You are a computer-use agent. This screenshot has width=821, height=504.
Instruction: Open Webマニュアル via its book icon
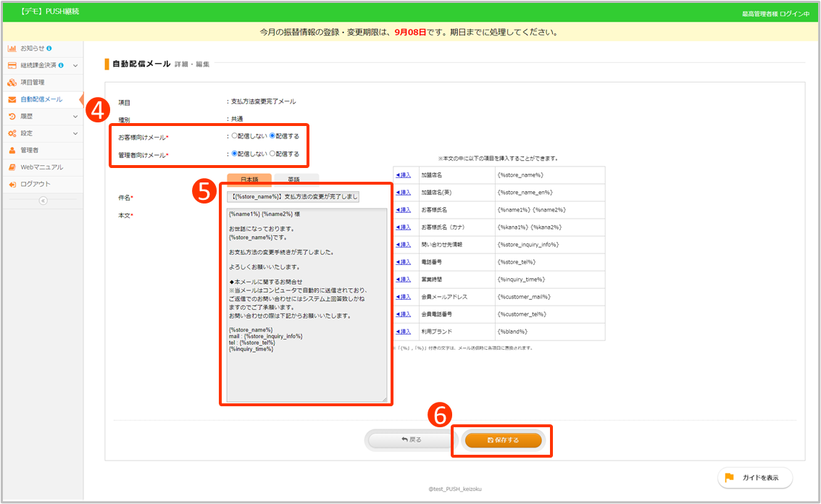pyautogui.click(x=12, y=167)
